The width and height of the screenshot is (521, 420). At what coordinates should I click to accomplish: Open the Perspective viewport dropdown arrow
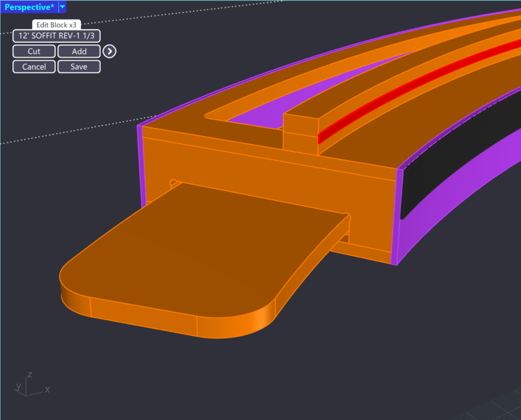(x=62, y=7)
